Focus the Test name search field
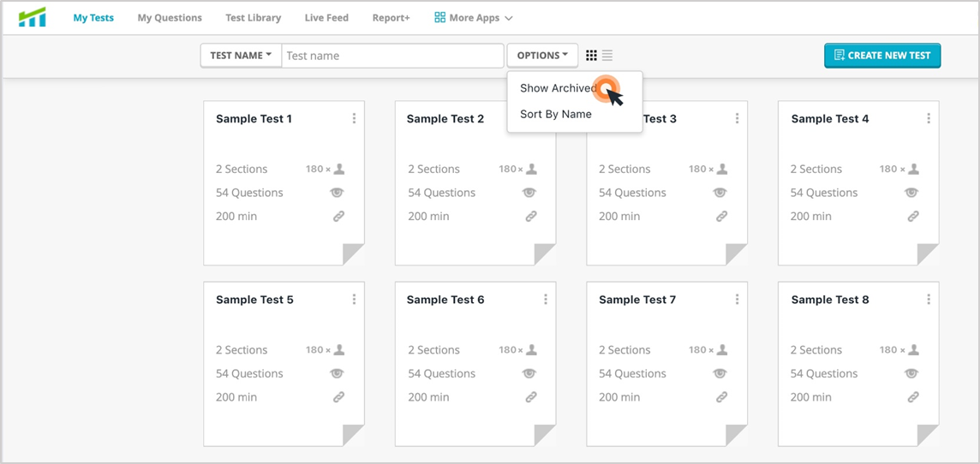Image resolution: width=980 pixels, height=464 pixels. click(x=392, y=56)
